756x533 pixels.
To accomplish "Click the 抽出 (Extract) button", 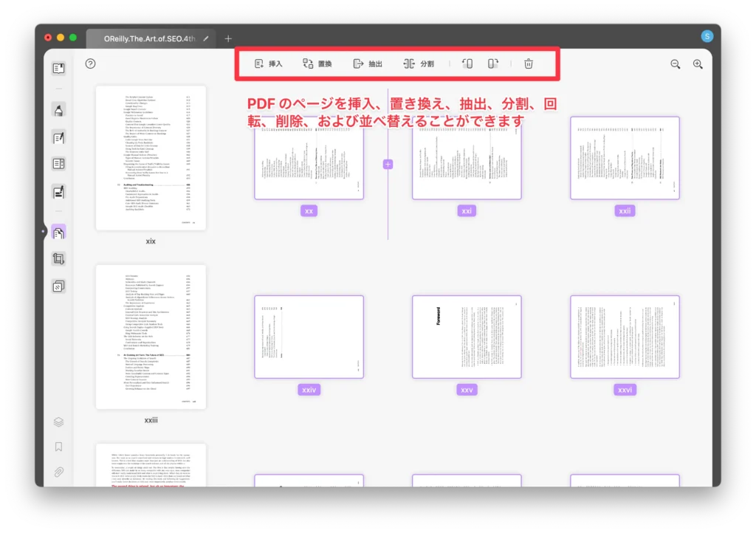I will 368,64.
